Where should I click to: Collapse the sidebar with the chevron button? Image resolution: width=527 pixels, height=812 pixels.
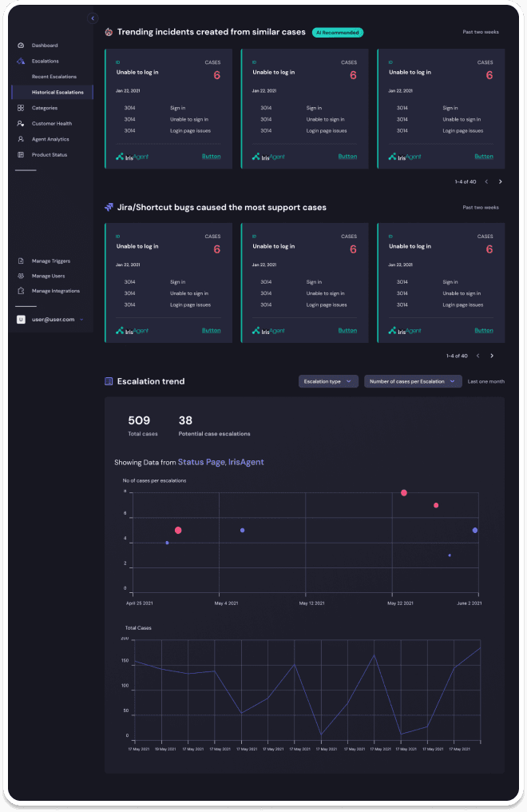pyautogui.click(x=93, y=18)
